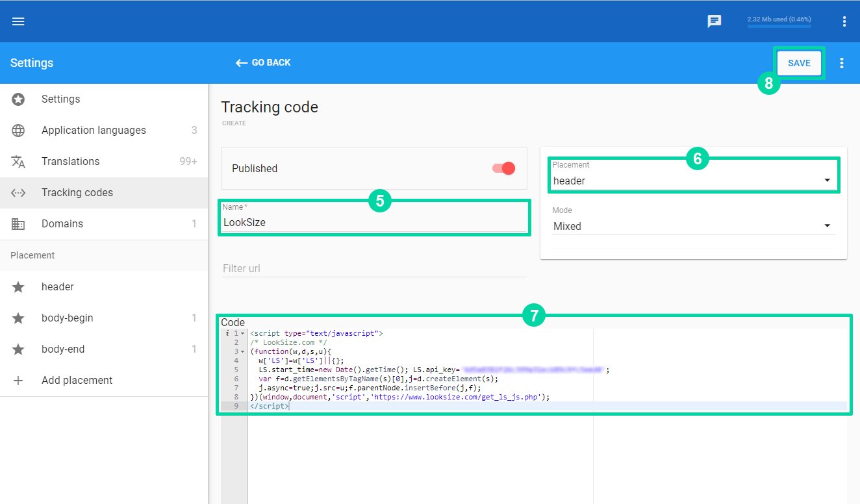860x504 pixels.
Task: Click the back arrow icon
Action: 242,63
